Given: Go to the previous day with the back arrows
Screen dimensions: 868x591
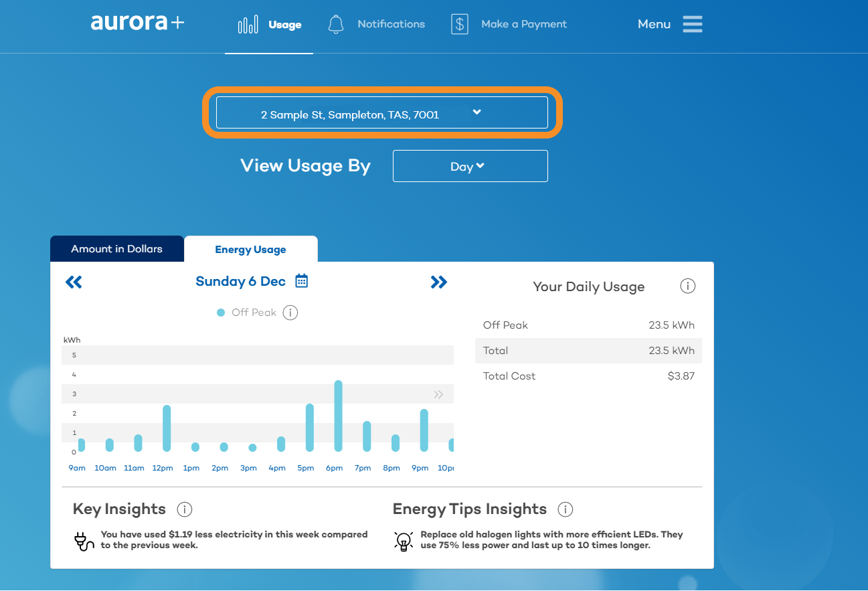Looking at the screenshot, I should coord(74,282).
